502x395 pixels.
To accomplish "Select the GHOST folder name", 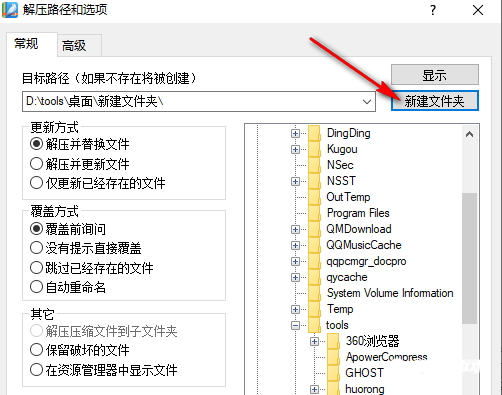I will [364, 373].
